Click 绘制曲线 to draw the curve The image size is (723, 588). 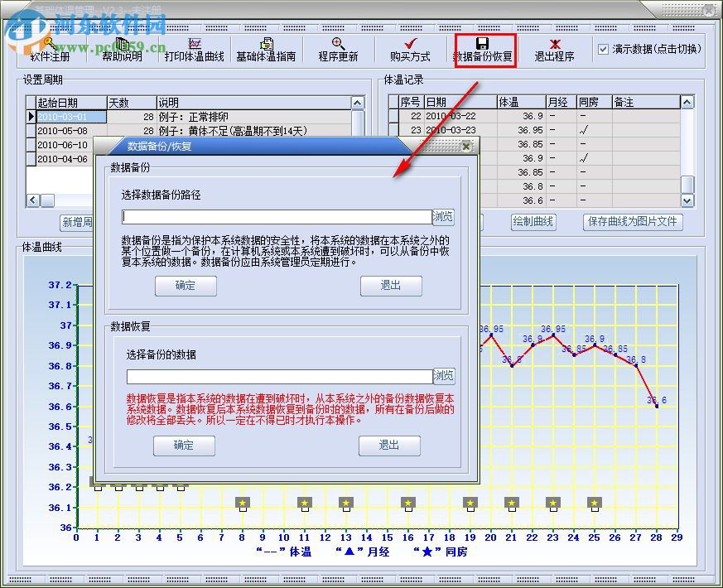pyautogui.click(x=533, y=222)
